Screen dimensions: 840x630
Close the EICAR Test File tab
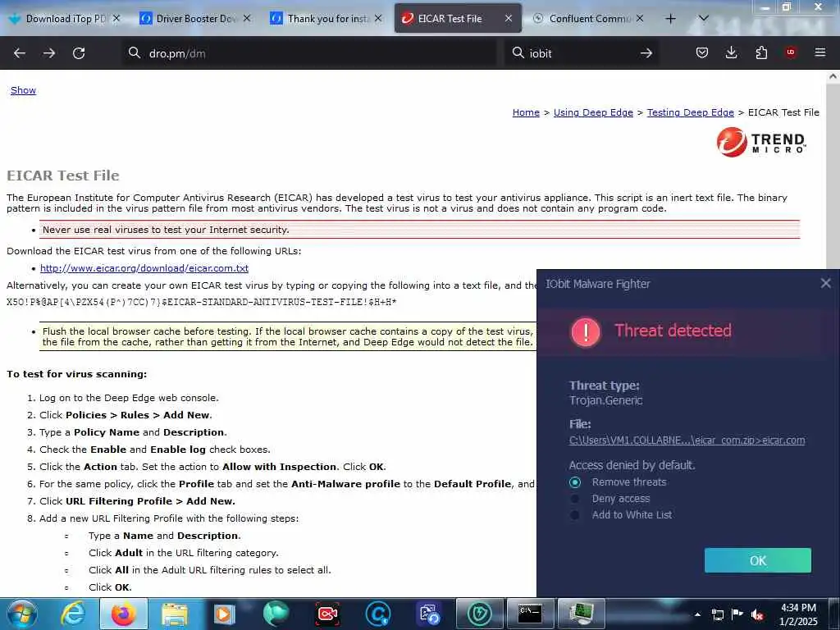coord(509,19)
